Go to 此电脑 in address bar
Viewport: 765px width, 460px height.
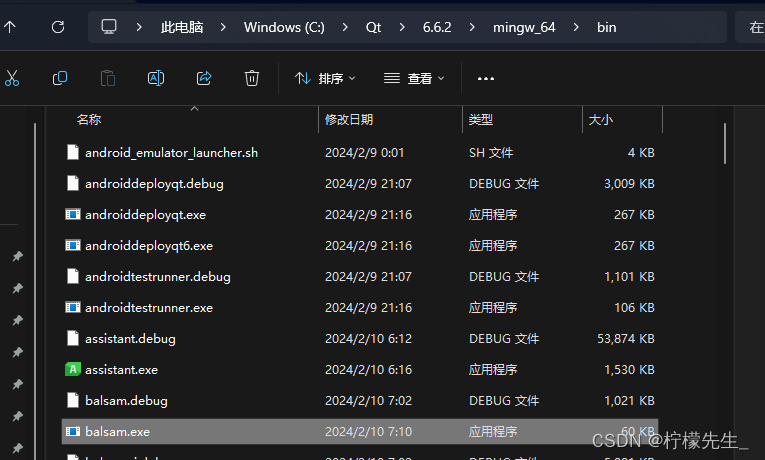(182, 27)
